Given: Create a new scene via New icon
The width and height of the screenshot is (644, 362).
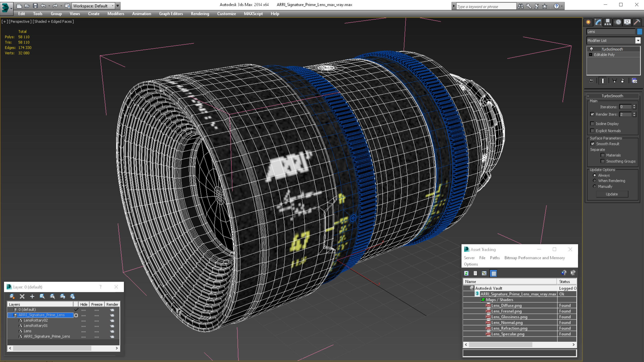Looking at the screenshot, I should (x=19, y=6).
